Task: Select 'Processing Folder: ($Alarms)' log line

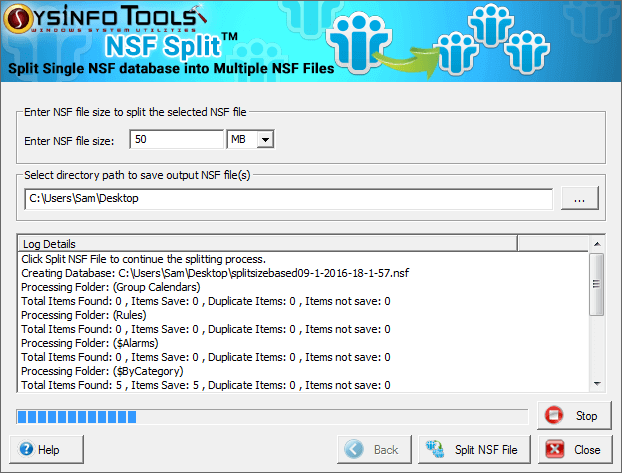Action: 90,343
